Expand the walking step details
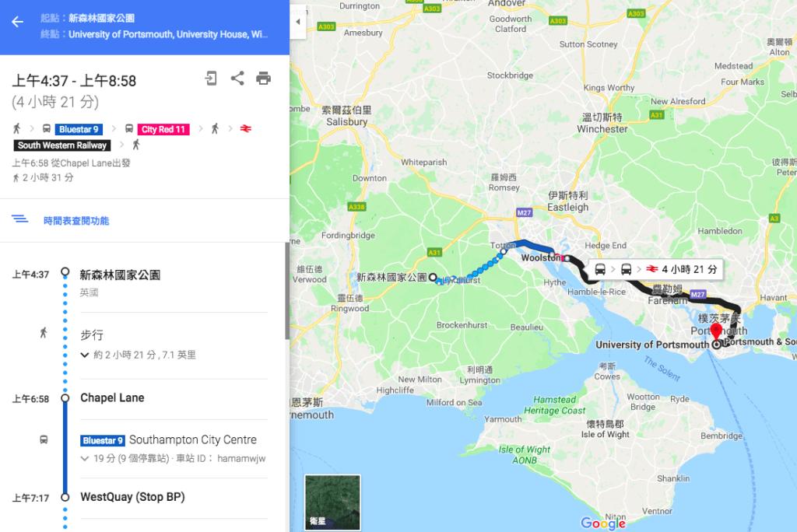This screenshot has height=532, width=797. tap(84, 355)
